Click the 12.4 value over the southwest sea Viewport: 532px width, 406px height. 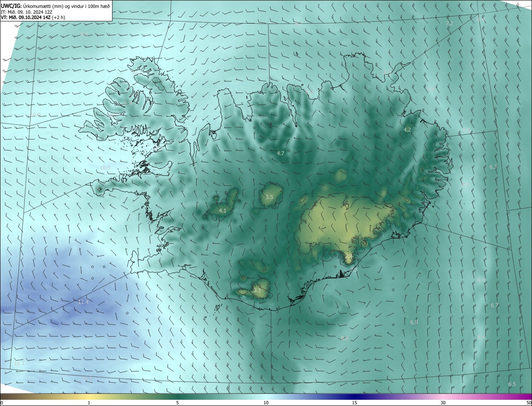[83, 302]
